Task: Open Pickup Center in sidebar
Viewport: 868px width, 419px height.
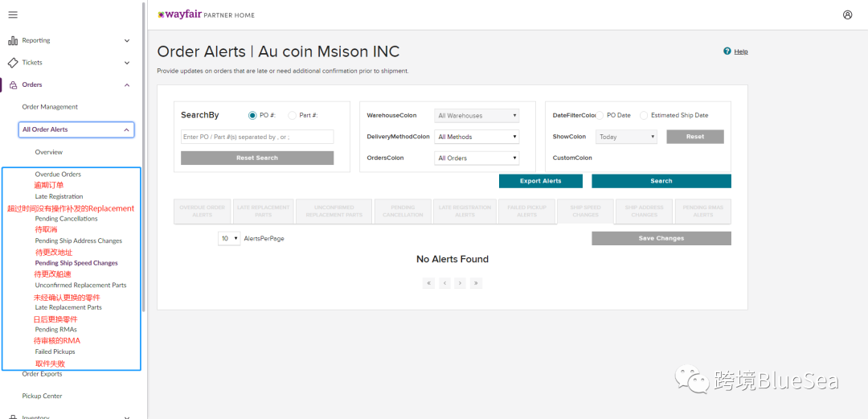Action: click(x=42, y=396)
